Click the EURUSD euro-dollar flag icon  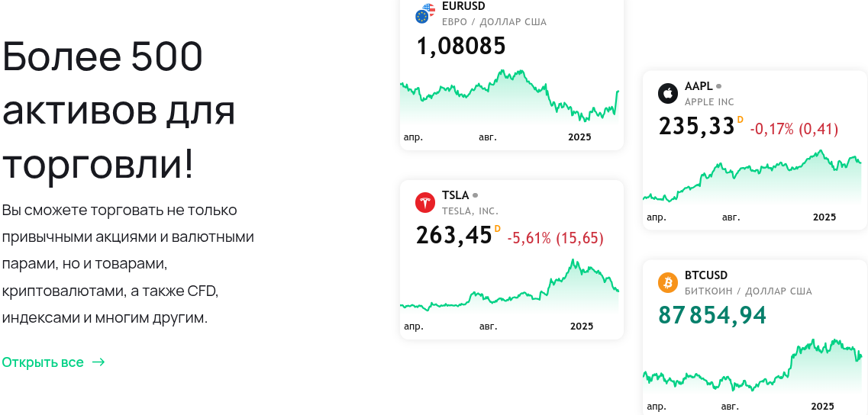(425, 14)
